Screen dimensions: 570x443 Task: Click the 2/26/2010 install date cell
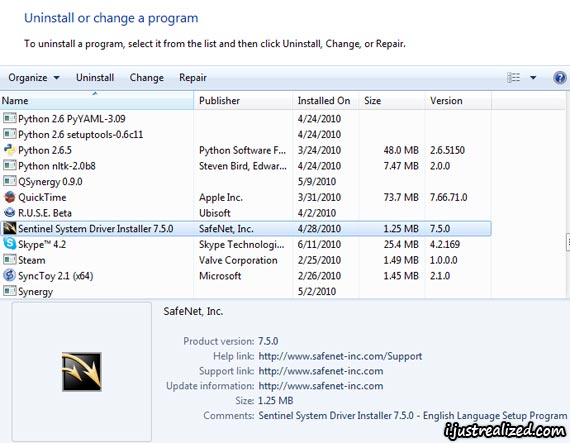(x=319, y=276)
